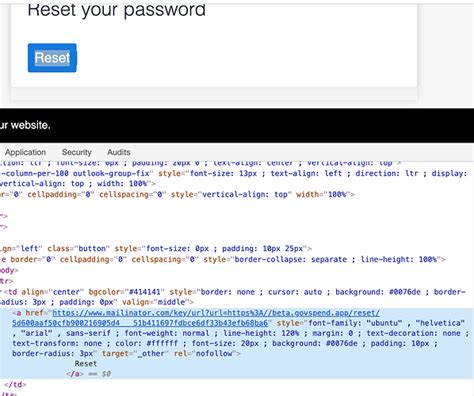Click the black cookie banner website text
474x396 pixels.
pos(25,125)
